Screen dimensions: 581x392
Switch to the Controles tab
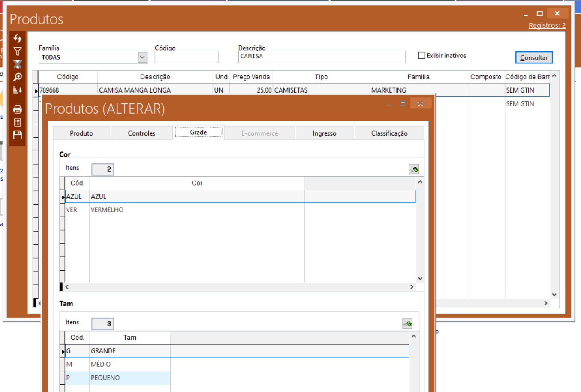[141, 133]
